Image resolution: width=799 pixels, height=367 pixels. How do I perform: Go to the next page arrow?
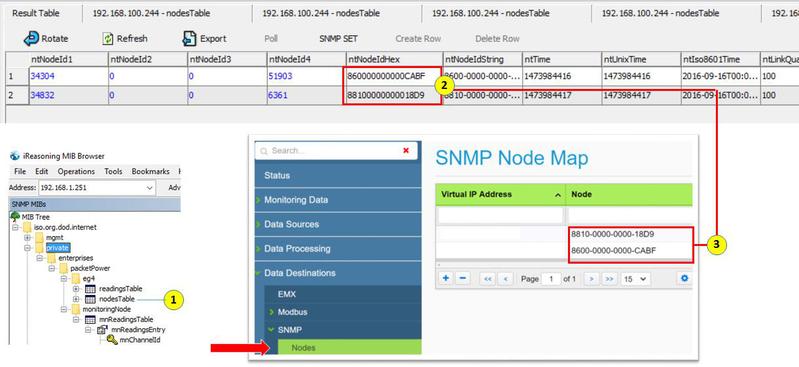click(591, 279)
